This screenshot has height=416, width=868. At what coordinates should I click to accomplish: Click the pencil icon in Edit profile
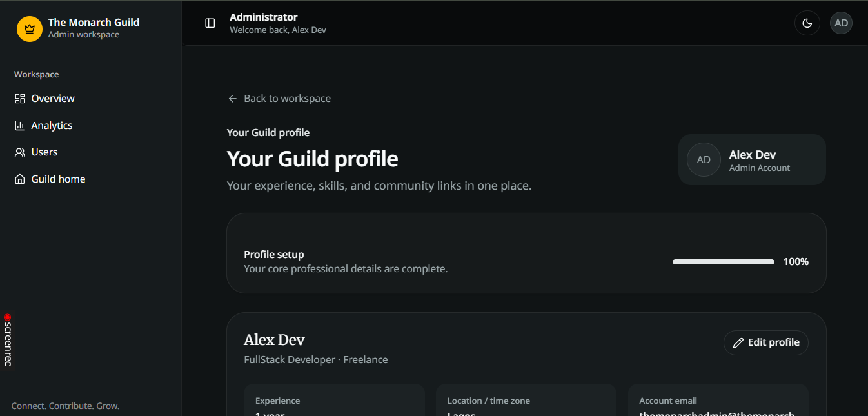pos(738,343)
